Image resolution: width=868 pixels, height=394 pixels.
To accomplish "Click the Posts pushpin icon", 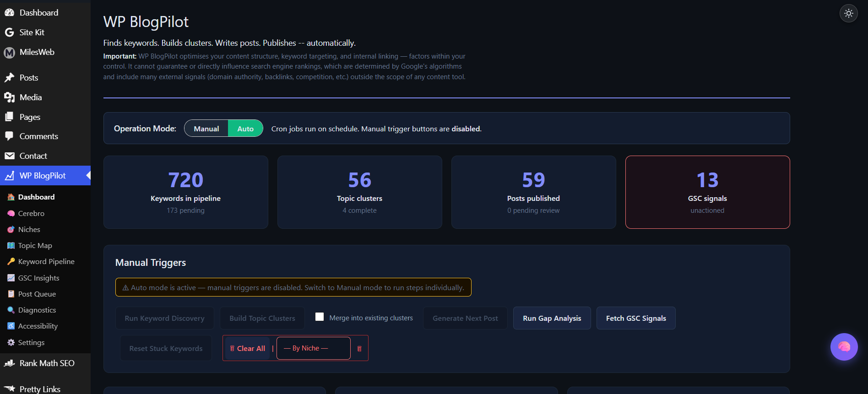I will (9, 77).
